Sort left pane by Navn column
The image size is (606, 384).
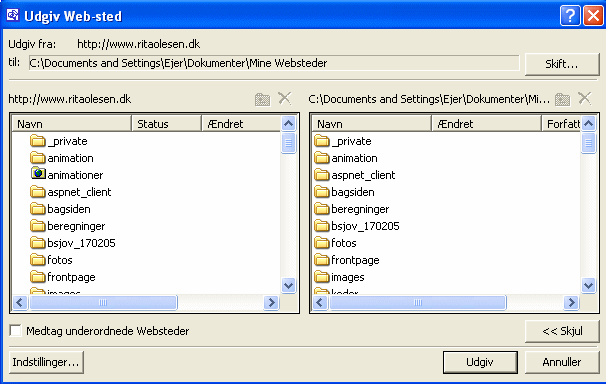[x=72, y=124]
